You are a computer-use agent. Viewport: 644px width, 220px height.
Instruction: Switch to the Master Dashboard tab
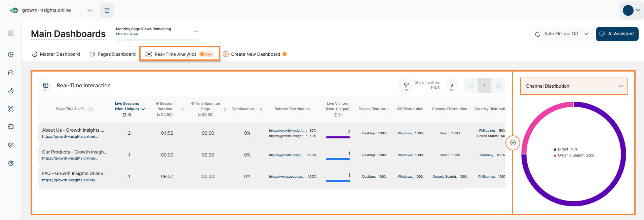56,54
